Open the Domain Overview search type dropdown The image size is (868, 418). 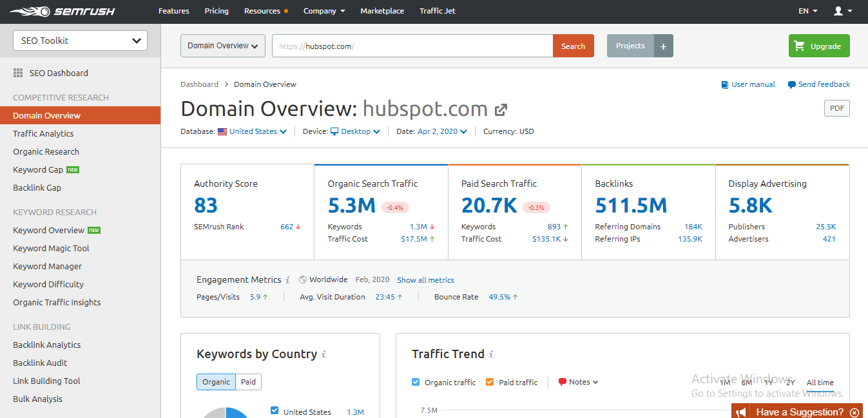pyautogui.click(x=223, y=46)
